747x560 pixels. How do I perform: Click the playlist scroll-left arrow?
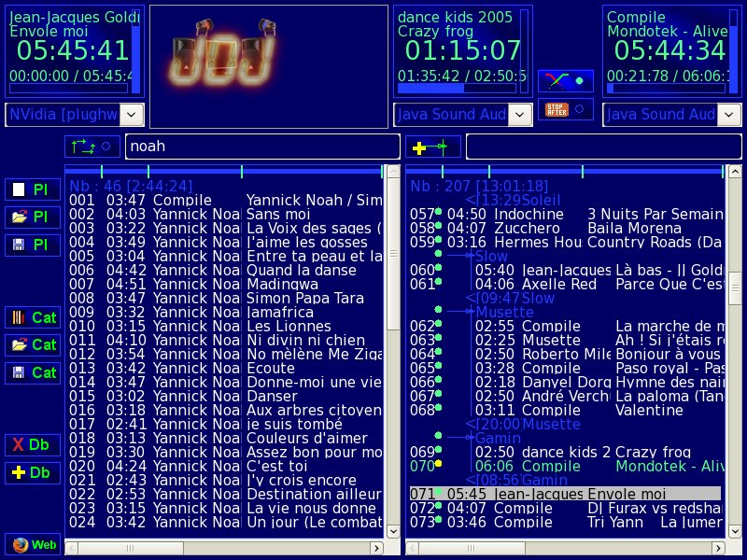(413, 548)
